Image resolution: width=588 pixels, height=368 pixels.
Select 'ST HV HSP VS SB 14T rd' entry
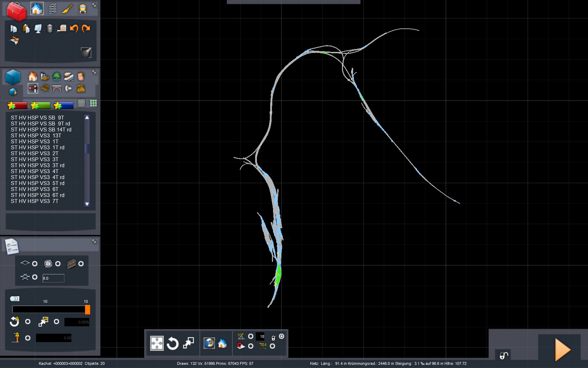[x=41, y=130]
